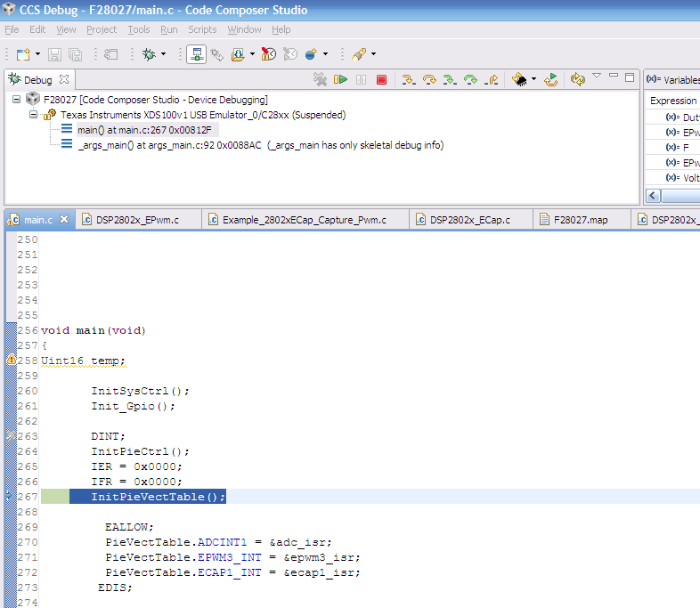Screen dimensions: 700x608
Task: Click the Resume debug button
Action: (x=340, y=80)
